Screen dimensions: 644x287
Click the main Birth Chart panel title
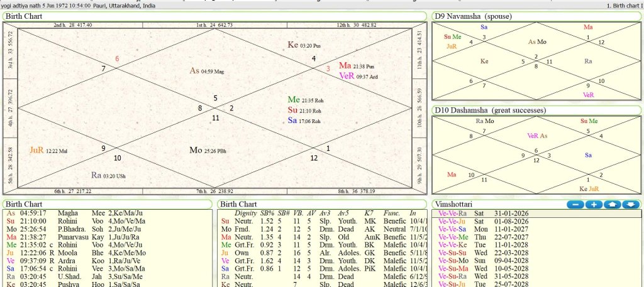pos(24,16)
